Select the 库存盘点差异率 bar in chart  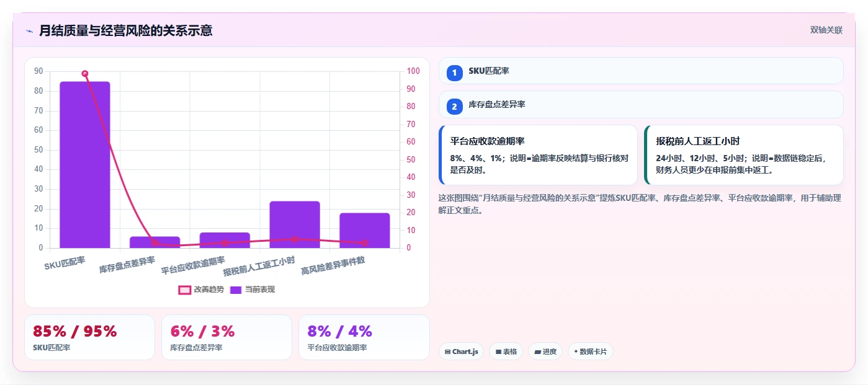154,242
